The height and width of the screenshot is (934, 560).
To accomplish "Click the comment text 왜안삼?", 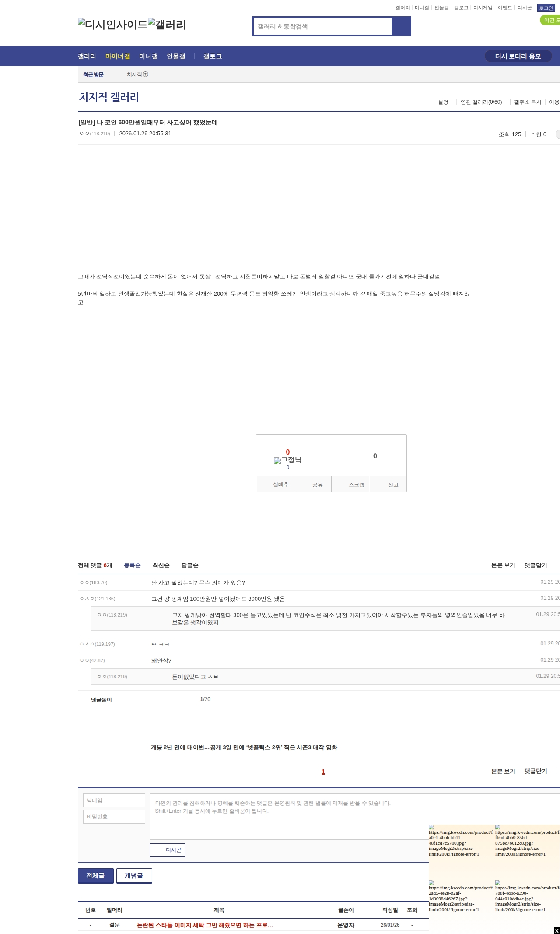I will pos(161,661).
